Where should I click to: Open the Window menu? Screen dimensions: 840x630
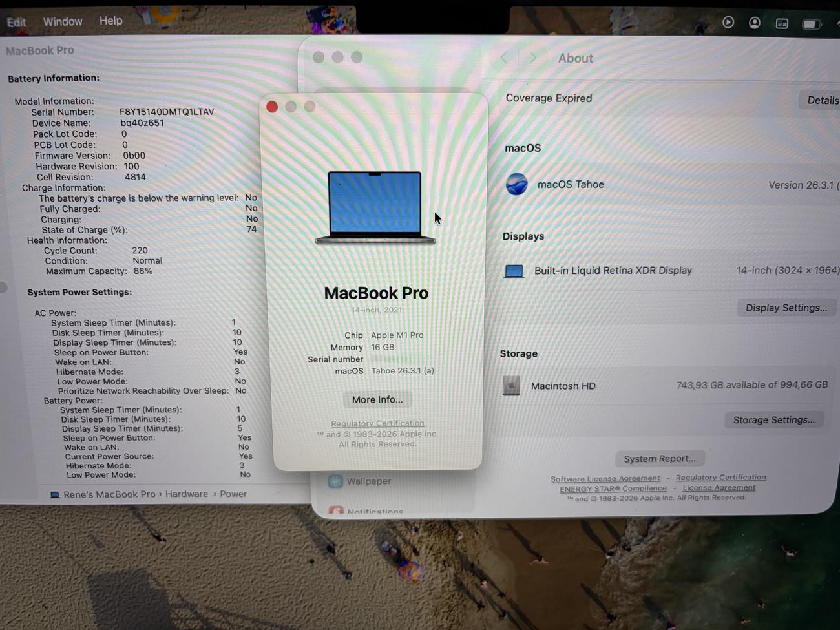[x=62, y=21]
